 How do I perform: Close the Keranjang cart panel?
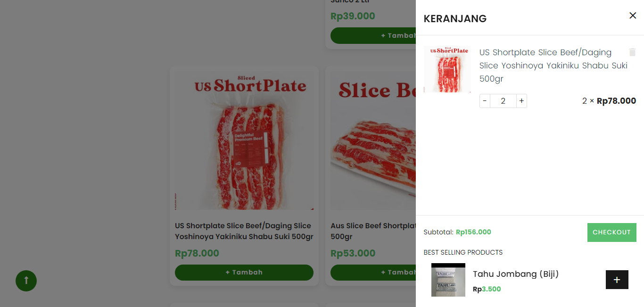pyautogui.click(x=633, y=16)
